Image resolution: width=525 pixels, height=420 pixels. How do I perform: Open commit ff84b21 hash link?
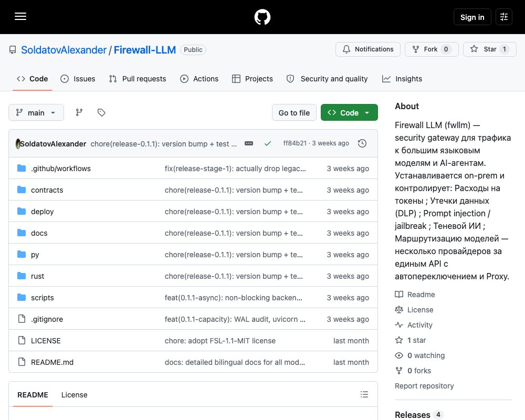pyautogui.click(x=295, y=143)
